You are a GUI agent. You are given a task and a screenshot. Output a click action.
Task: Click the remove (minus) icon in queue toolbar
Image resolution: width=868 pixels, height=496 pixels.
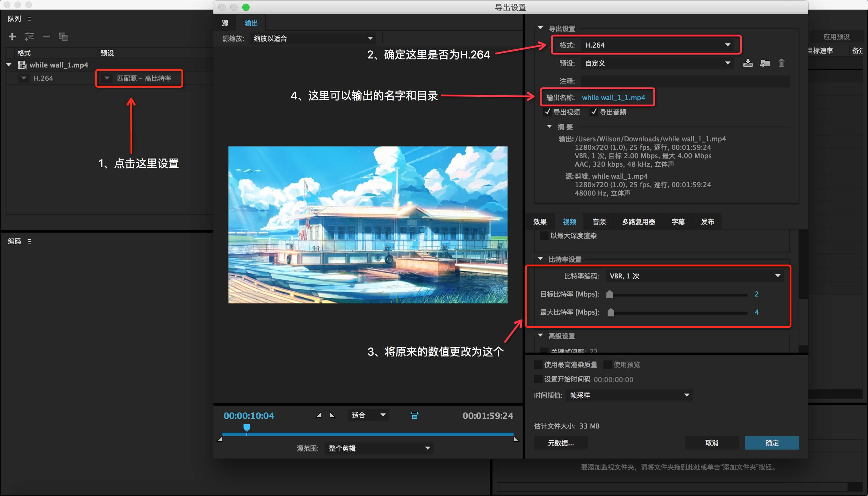click(47, 36)
